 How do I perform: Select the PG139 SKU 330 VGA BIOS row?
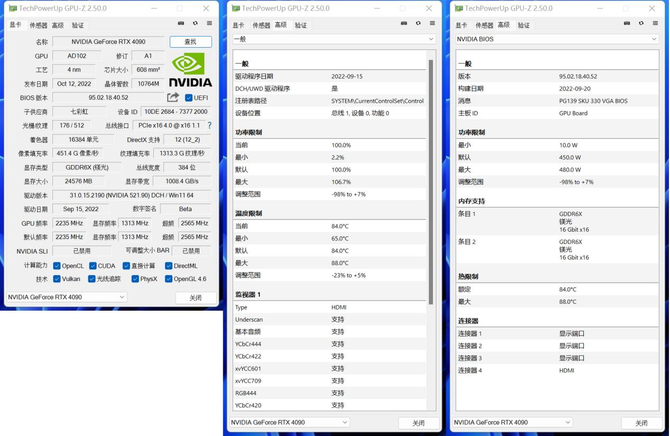pos(557,101)
